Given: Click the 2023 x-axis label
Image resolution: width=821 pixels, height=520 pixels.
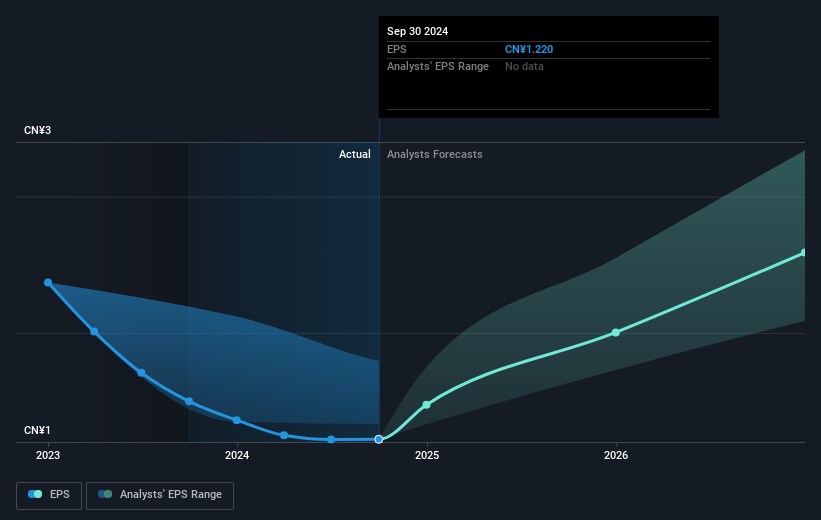Looking at the screenshot, I should click(48, 455).
